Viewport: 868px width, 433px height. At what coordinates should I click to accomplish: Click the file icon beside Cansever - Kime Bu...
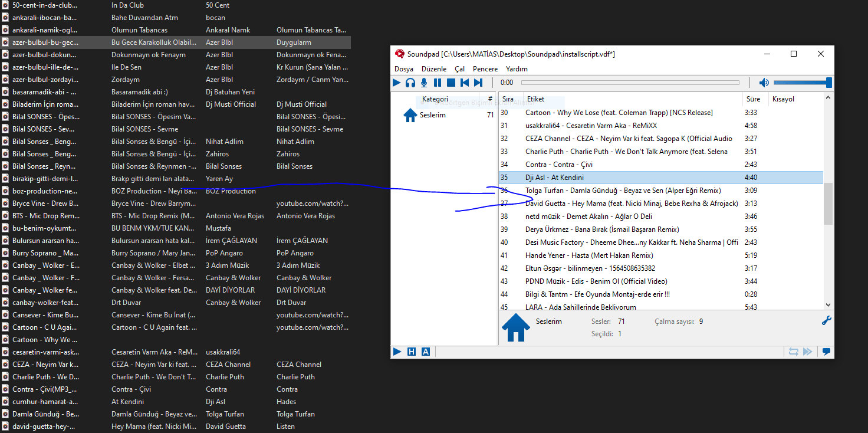[5, 315]
